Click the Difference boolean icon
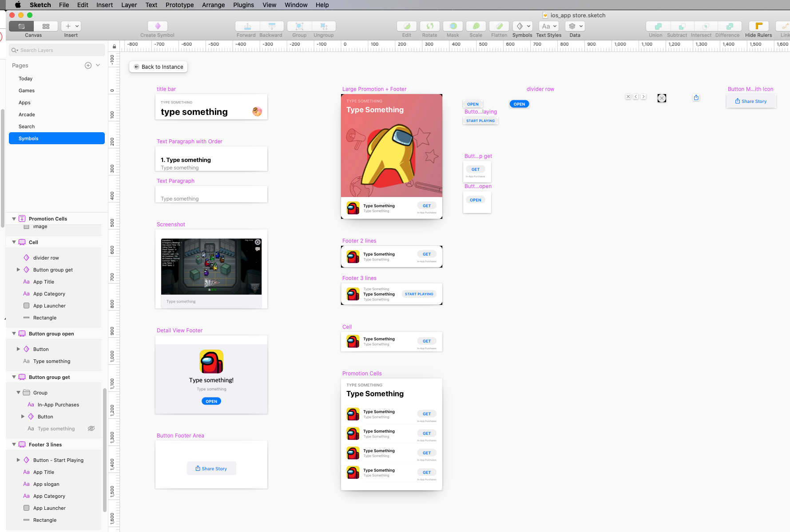Image resolution: width=790 pixels, height=532 pixels. [x=730, y=26]
